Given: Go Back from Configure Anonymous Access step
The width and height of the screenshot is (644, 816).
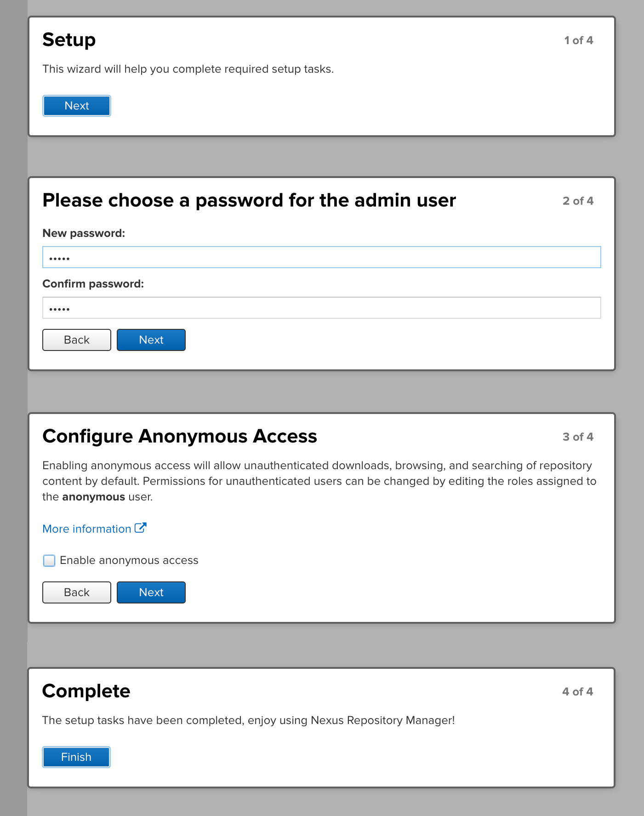Looking at the screenshot, I should click(x=77, y=592).
